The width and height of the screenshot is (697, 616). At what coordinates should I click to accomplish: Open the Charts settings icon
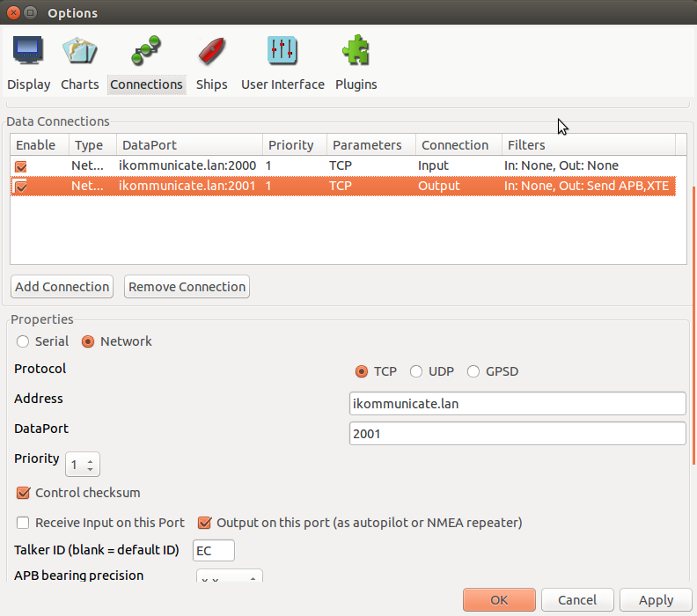pyautogui.click(x=79, y=51)
